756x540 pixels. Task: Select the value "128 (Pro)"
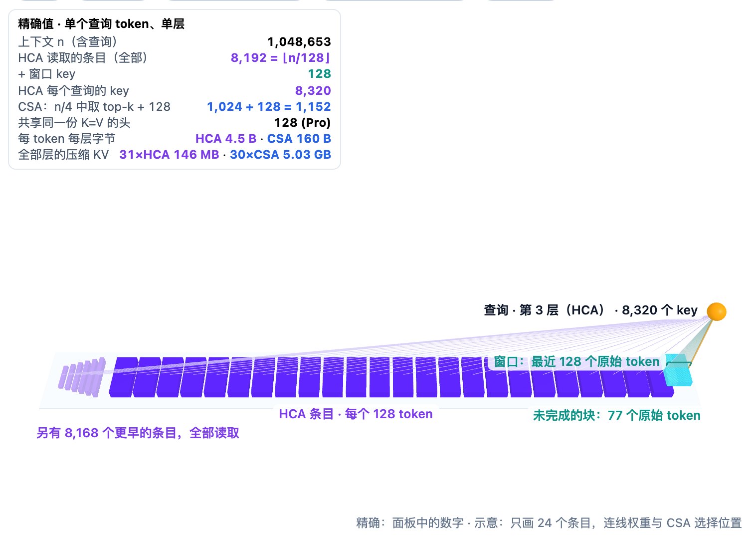(303, 123)
